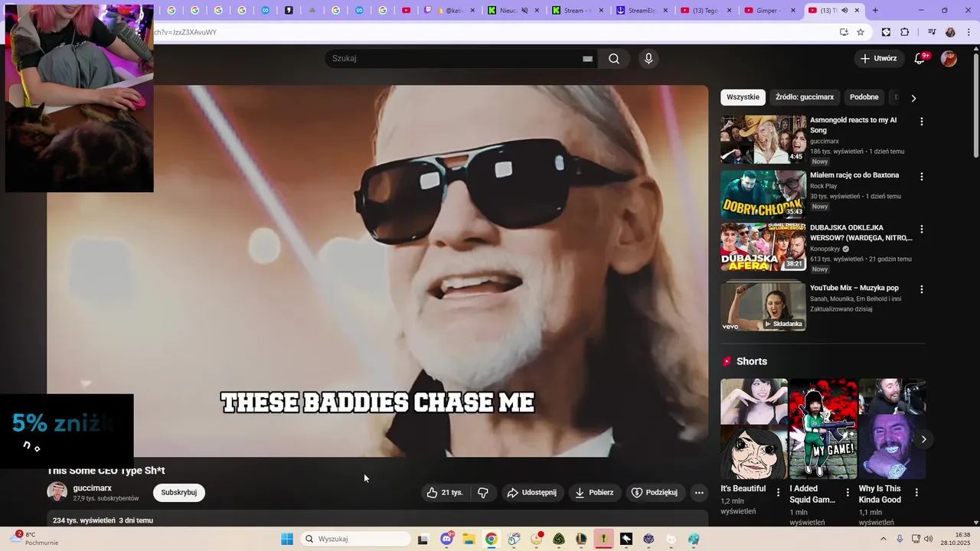Like the video with 21 tys. thumbs up
The image size is (980, 551).
click(445, 493)
